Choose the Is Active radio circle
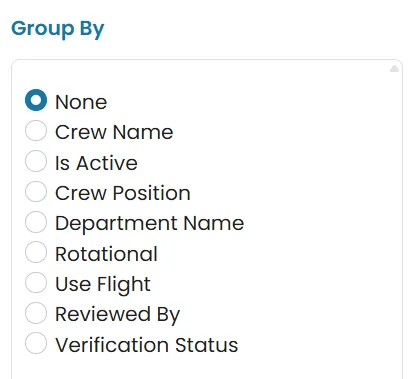 pyautogui.click(x=36, y=161)
